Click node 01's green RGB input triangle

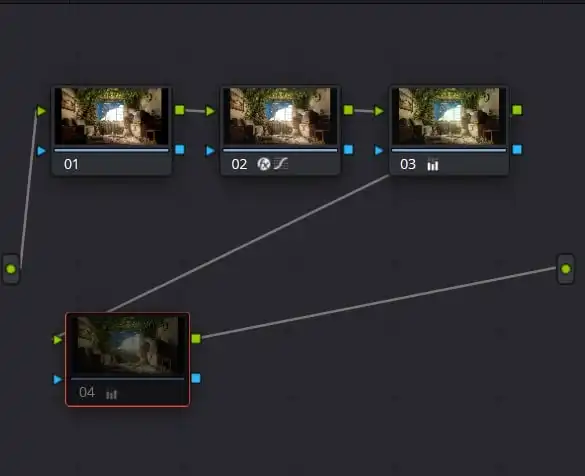pos(41,111)
